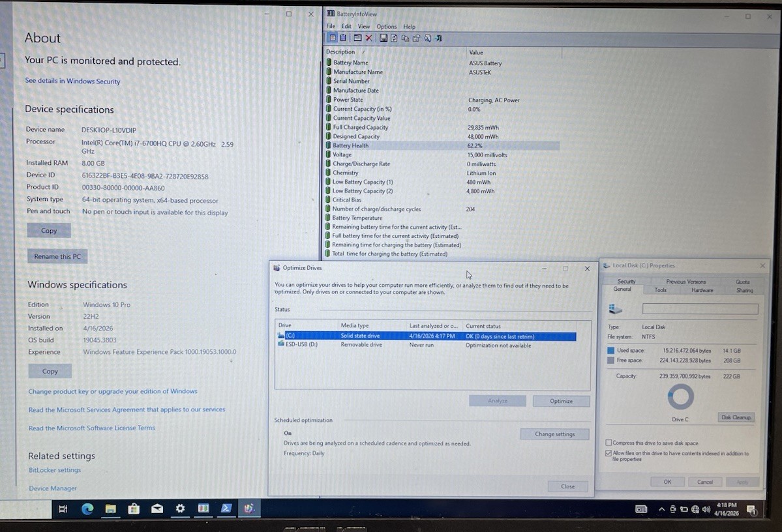
Task: Click the Copy Selected Items toolbar icon
Action: point(405,38)
